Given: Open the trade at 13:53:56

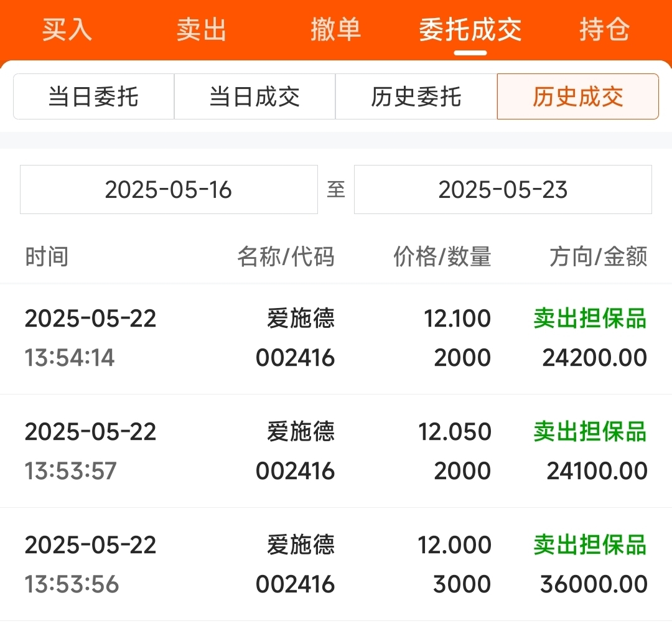Looking at the screenshot, I should click(x=336, y=564).
